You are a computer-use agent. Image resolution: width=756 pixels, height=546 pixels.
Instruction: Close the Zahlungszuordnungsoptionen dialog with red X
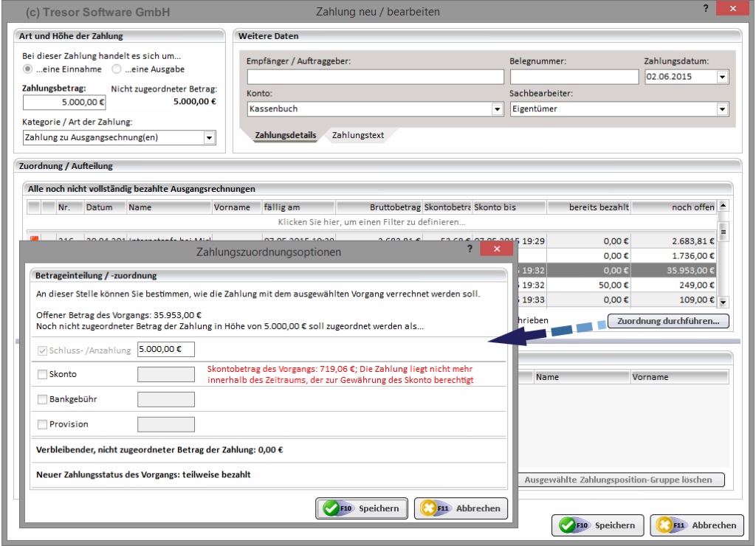491,251
